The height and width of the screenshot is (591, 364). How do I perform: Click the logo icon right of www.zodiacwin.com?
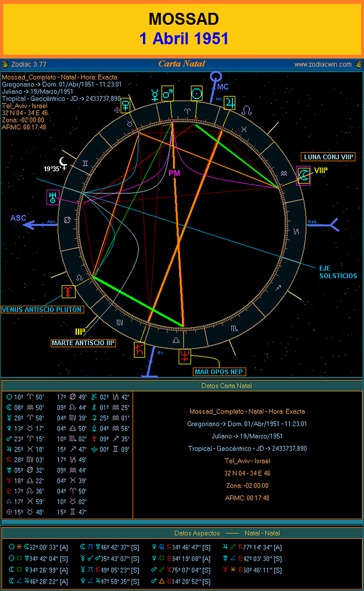pos(358,64)
